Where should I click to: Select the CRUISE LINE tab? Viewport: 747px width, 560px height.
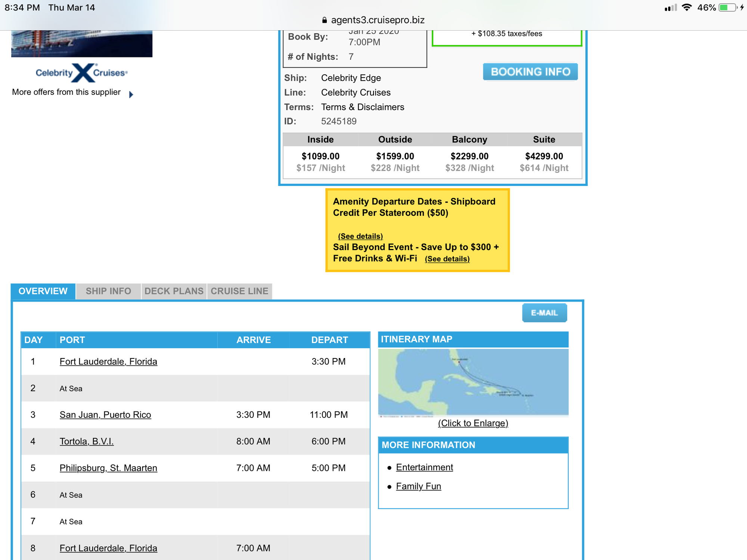[x=239, y=291]
